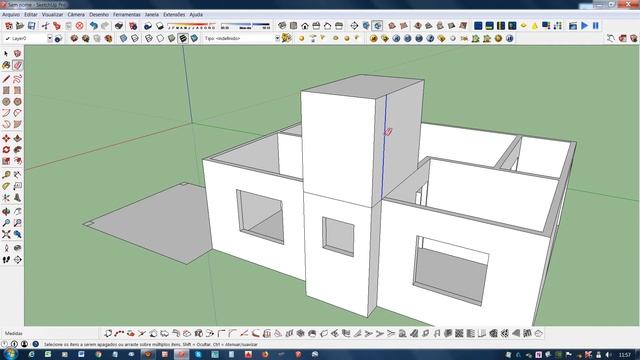Open the Câmera menu
The image size is (640, 360).
tap(76, 14)
